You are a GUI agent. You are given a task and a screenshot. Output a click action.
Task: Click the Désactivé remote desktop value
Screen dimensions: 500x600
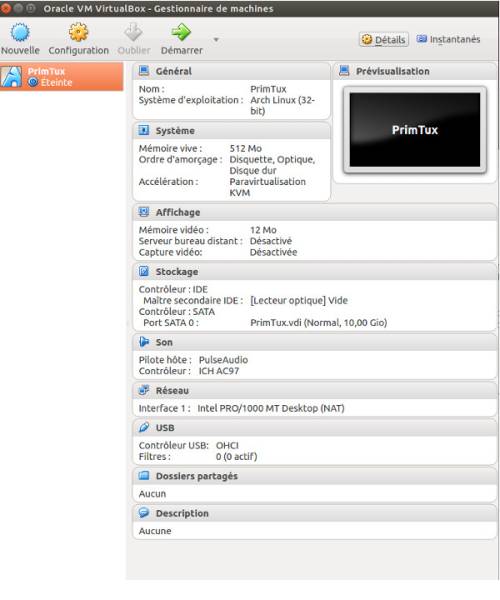coord(271,241)
